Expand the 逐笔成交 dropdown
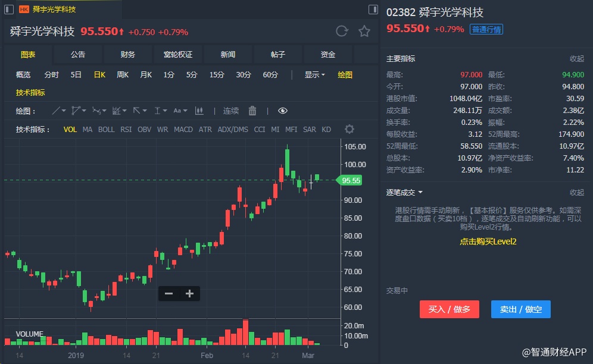593x364 pixels. 405,192
